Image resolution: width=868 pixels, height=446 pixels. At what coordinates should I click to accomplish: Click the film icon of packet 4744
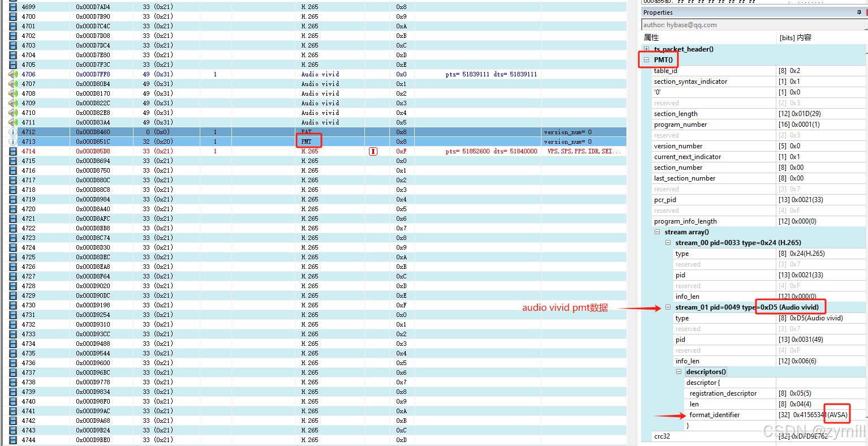pos(13,440)
